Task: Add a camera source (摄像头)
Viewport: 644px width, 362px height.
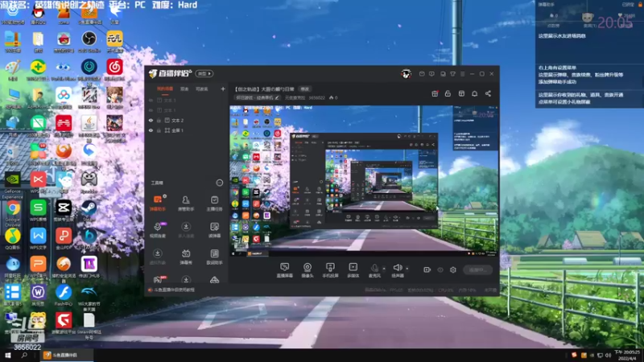Action: tap(308, 270)
